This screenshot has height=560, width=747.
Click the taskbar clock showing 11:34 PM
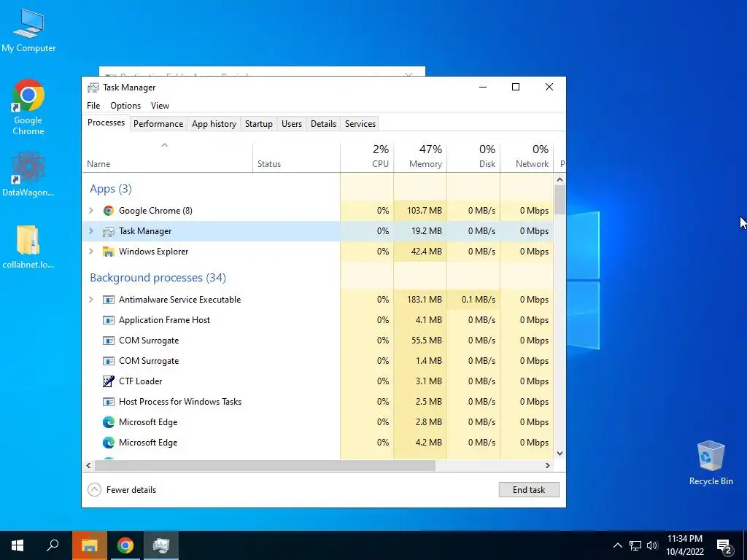pyautogui.click(x=684, y=545)
